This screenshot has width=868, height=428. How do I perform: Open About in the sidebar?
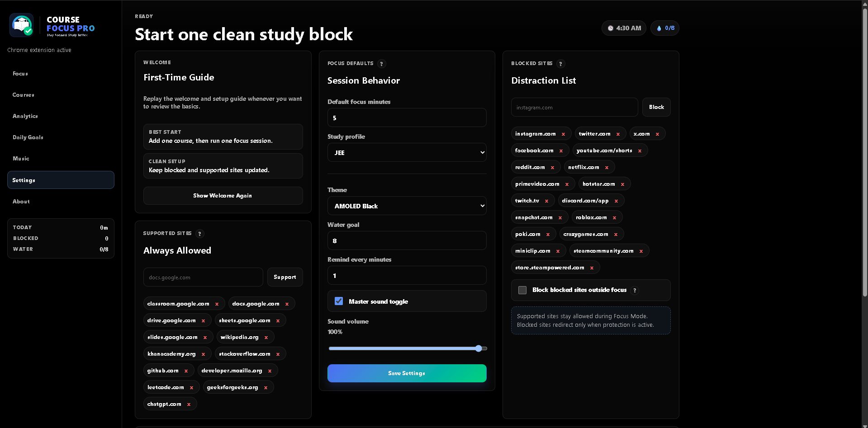pos(61,202)
